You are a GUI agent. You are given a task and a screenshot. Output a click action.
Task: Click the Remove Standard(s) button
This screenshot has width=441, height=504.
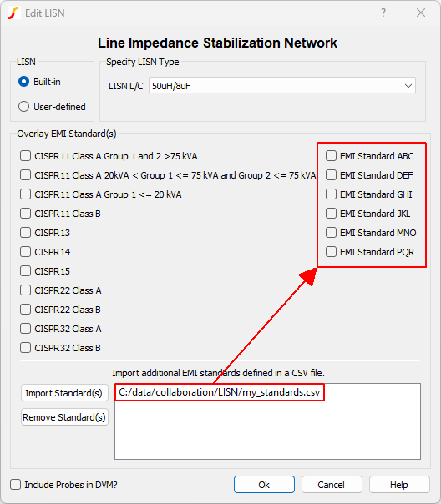(64, 417)
